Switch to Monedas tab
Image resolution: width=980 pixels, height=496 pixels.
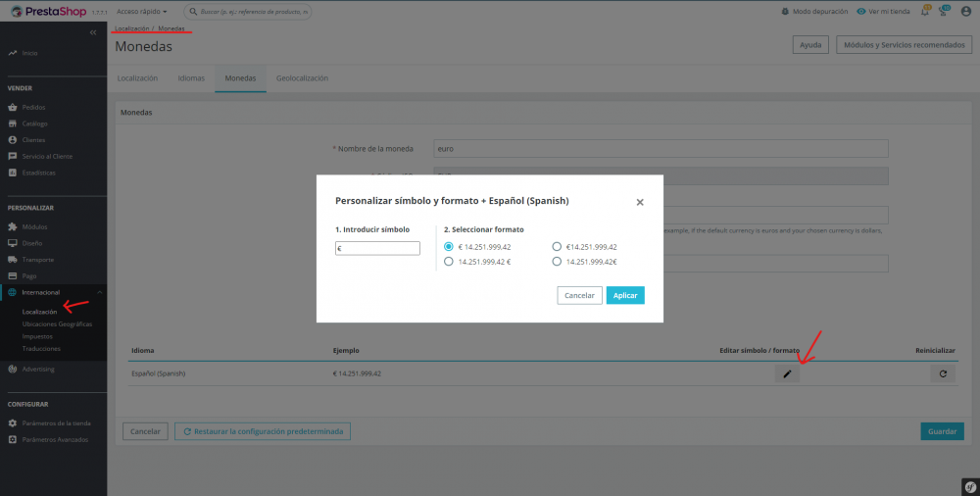click(x=241, y=78)
